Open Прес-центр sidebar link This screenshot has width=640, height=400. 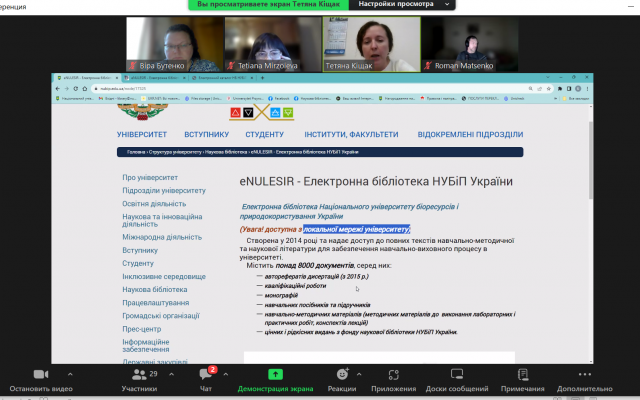[142, 329]
